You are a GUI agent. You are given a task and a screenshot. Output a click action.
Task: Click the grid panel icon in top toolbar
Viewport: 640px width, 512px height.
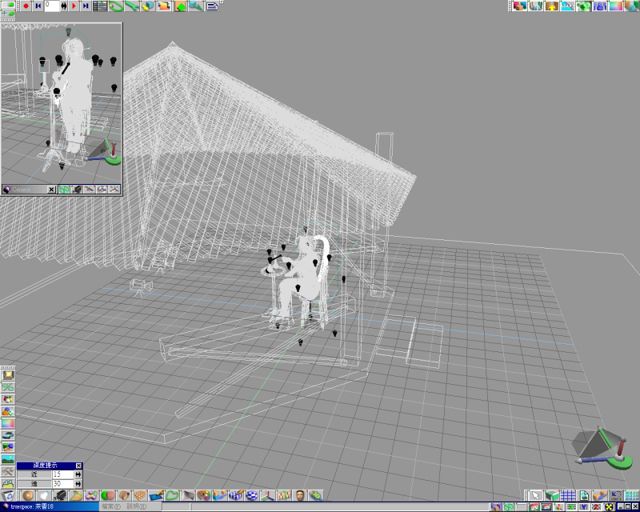pyautogui.click(x=100, y=6)
